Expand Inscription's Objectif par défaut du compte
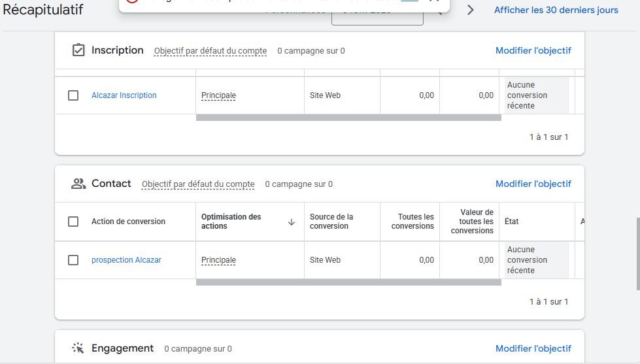 pyautogui.click(x=210, y=51)
